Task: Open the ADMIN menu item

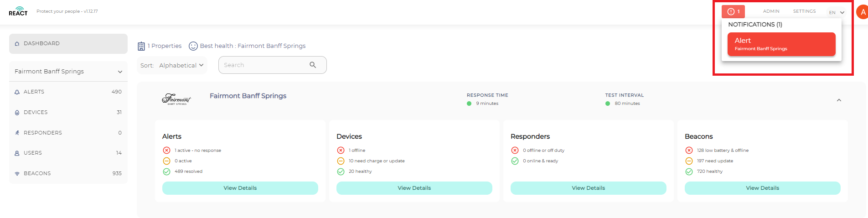Action: (x=771, y=11)
